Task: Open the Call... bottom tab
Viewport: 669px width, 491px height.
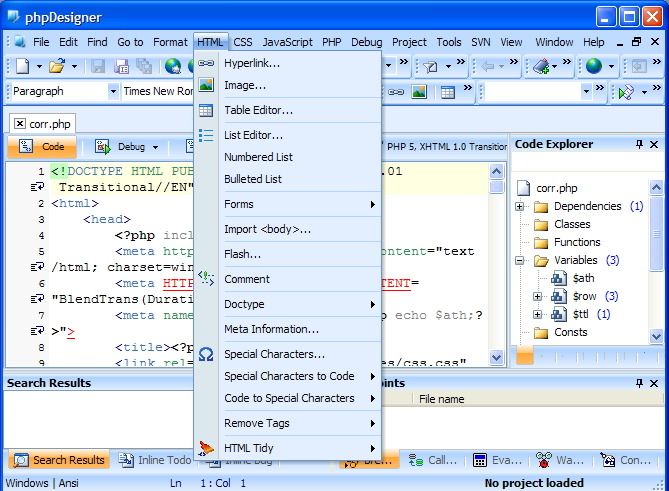Action: [433, 460]
